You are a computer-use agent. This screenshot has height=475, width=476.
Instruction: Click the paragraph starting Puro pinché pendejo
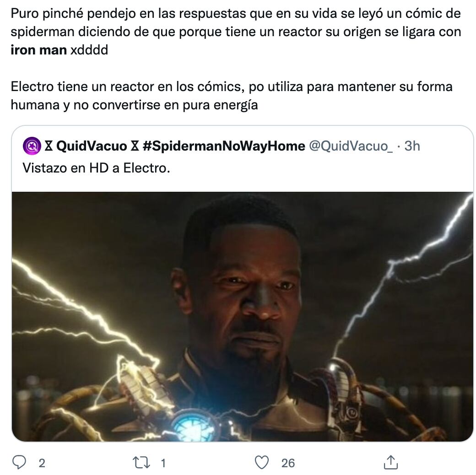pyautogui.click(x=236, y=32)
